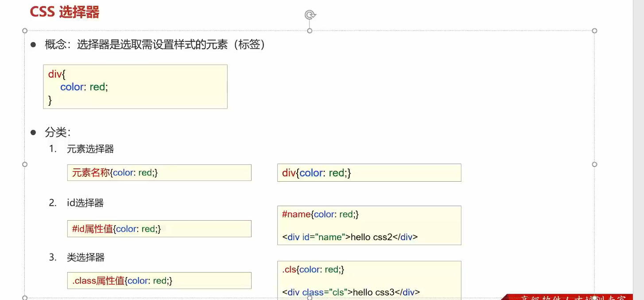Click the '<div id="name">hello css2</div>' line
This screenshot has width=644, height=300.
click(350, 237)
